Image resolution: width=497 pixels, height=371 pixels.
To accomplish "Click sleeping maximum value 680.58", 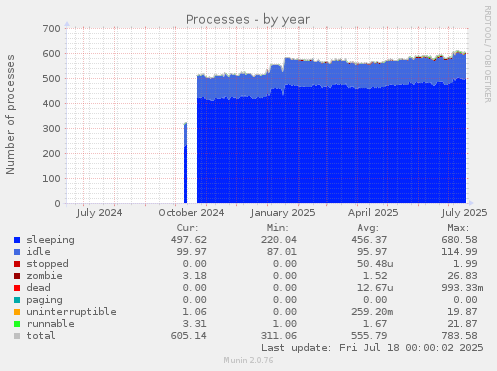I will pyautogui.click(x=459, y=240).
